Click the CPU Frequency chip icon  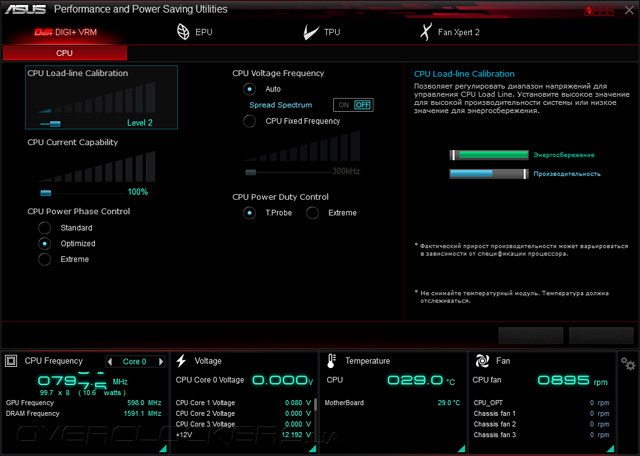pos(11,361)
